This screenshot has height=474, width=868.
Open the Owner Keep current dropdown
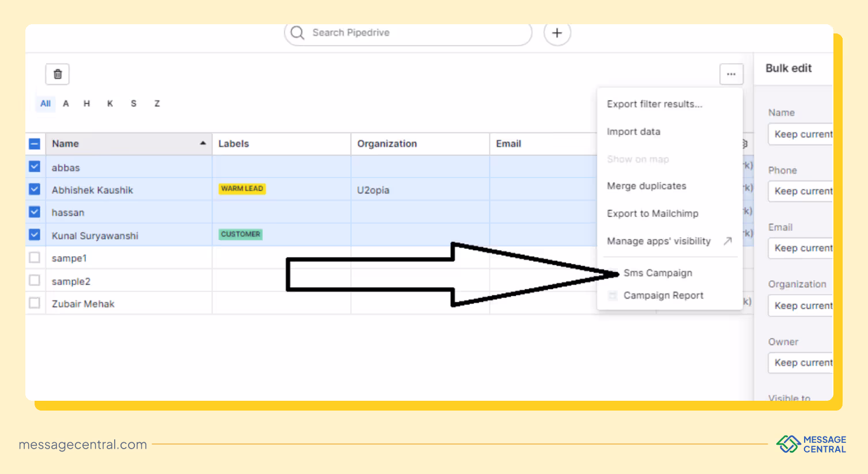(801, 362)
